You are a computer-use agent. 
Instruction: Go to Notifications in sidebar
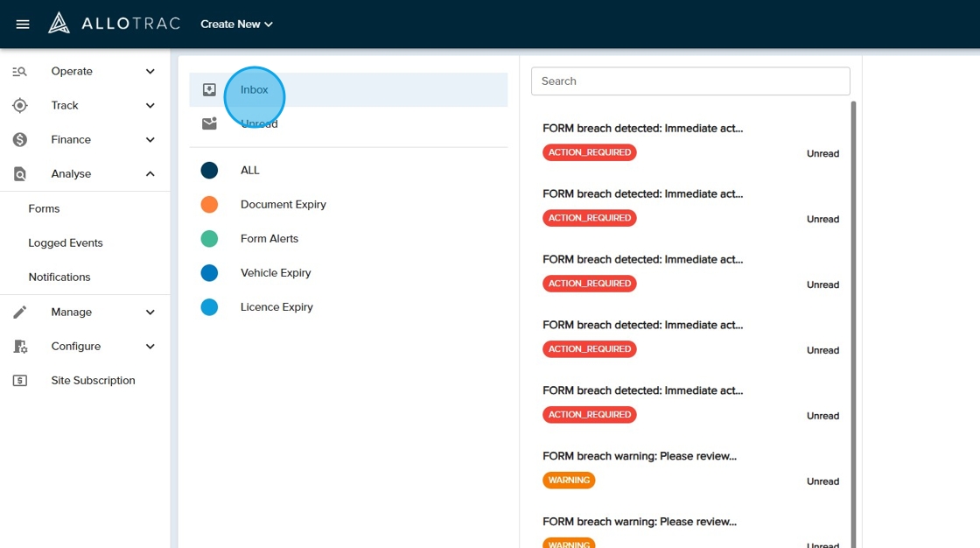pyautogui.click(x=59, y=278)
